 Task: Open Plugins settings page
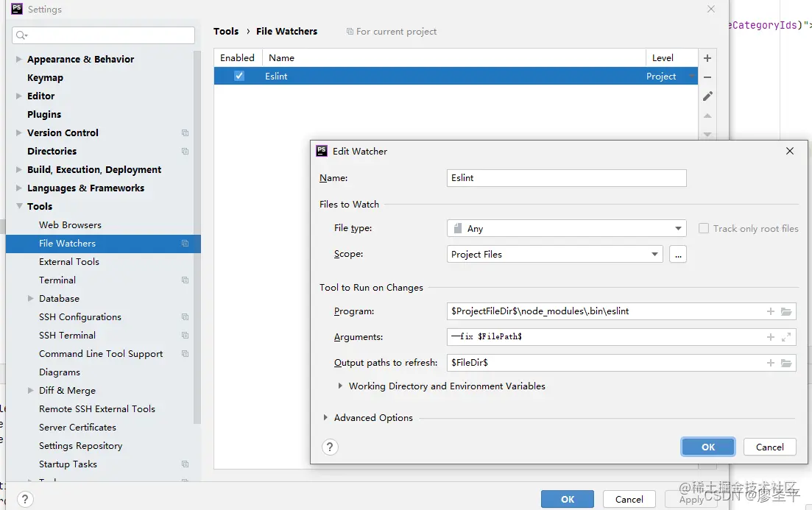tap(44, 114)
